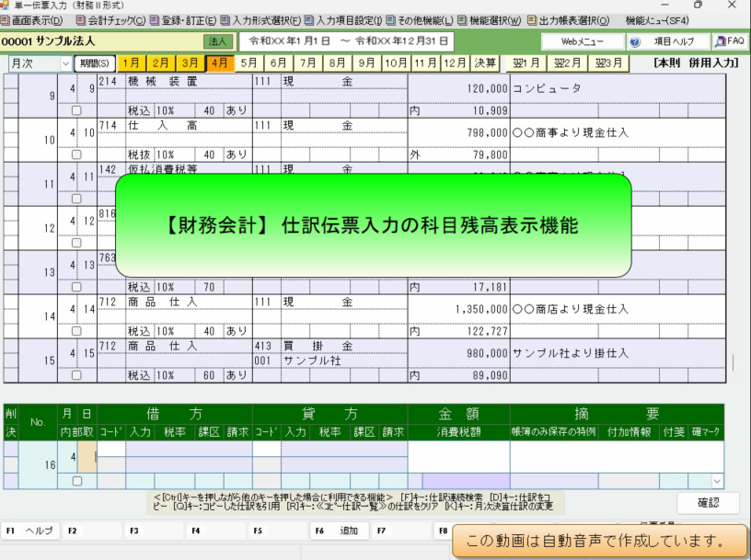Click '機械装置' account in row 9
The width and height of the screenshot is (751, 560).
tap(162, 81)
